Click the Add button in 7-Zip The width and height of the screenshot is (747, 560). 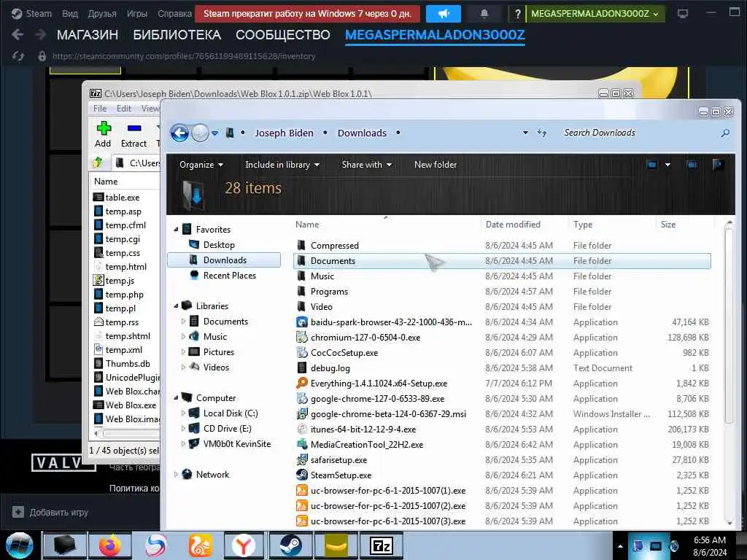(103, 134)
